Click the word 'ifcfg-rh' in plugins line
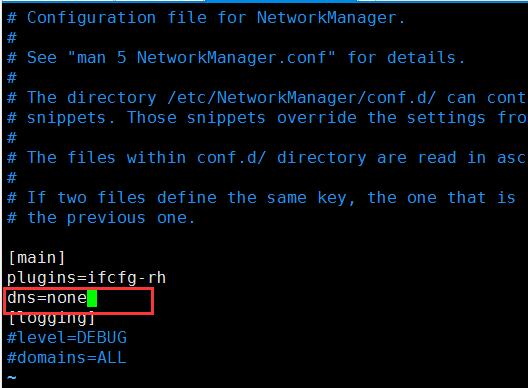The width and height of the screenshot is (528, 388). tap(127, 278)
